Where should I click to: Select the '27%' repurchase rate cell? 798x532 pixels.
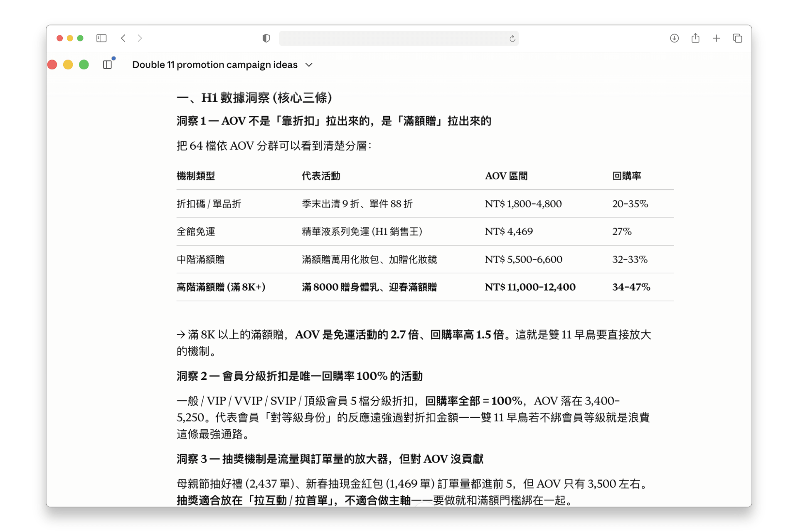click(x=622, y=232)
